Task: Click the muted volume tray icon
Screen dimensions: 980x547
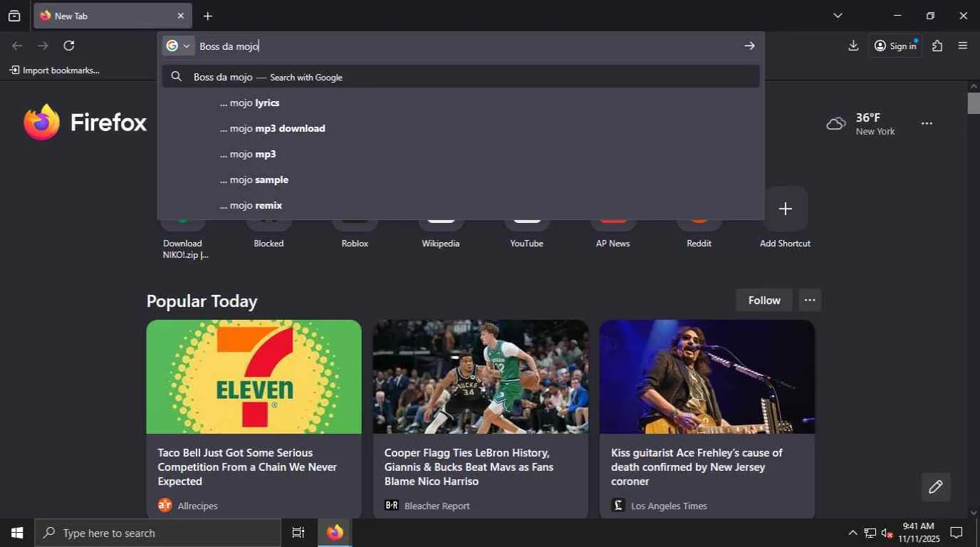Action: pos(887,533)
